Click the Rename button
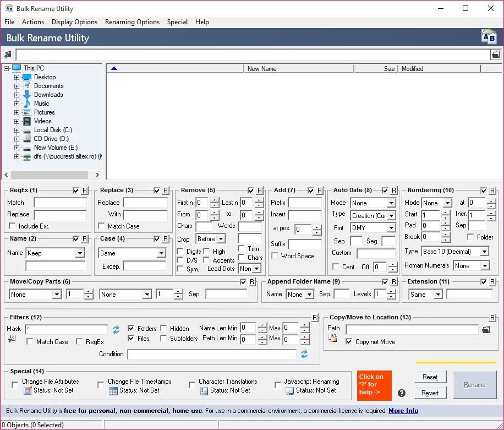Screen dimensions: 504x430 [x=475, y=385]
